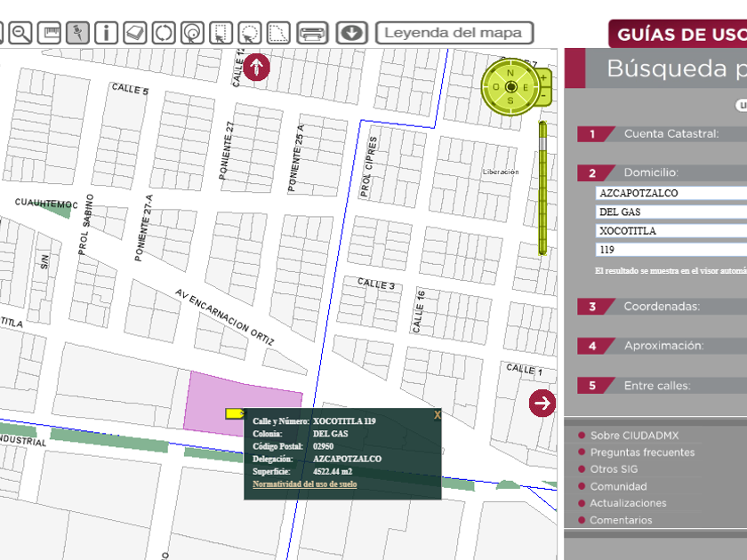This screenshot has height=560, width=747.
Task: Expand Coordenadas search section
Action: coord(662,307)
